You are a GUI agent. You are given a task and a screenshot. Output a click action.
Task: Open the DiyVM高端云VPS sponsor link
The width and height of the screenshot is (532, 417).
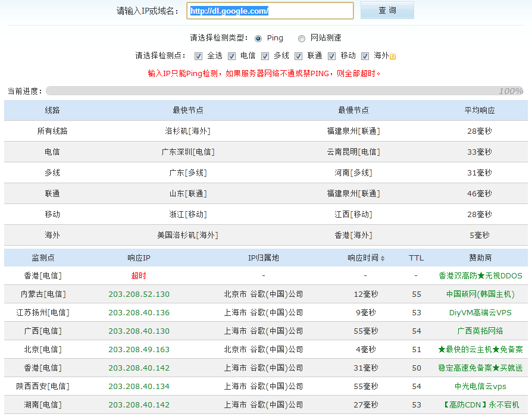(x=480, y=312)
